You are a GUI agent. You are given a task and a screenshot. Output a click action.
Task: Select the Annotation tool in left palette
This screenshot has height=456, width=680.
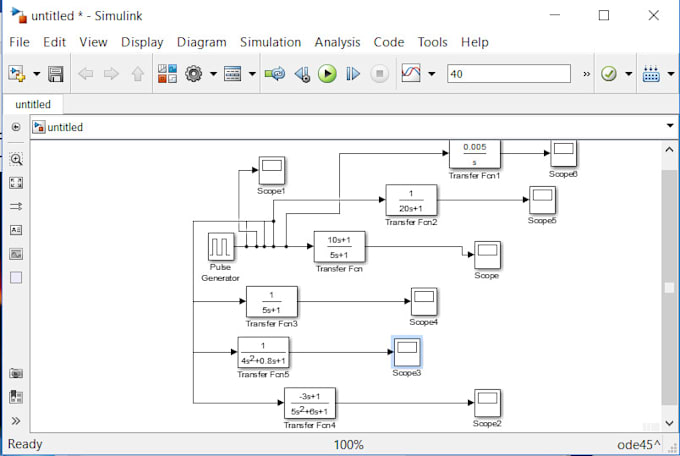coord(16,230)
